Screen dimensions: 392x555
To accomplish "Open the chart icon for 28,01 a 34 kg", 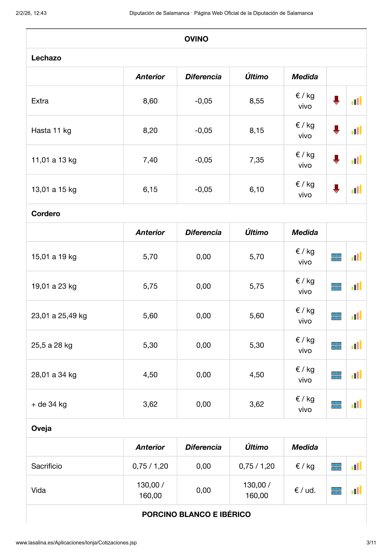I will 356,375.
